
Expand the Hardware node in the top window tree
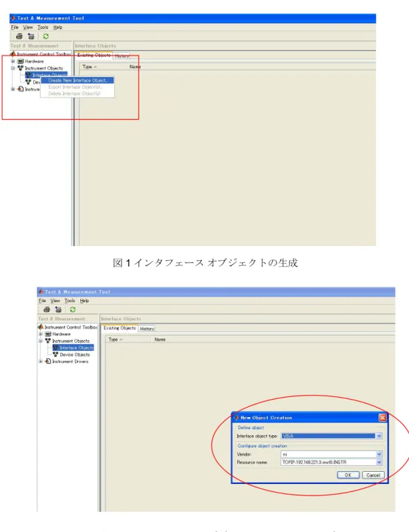click(x=13, y=61)
